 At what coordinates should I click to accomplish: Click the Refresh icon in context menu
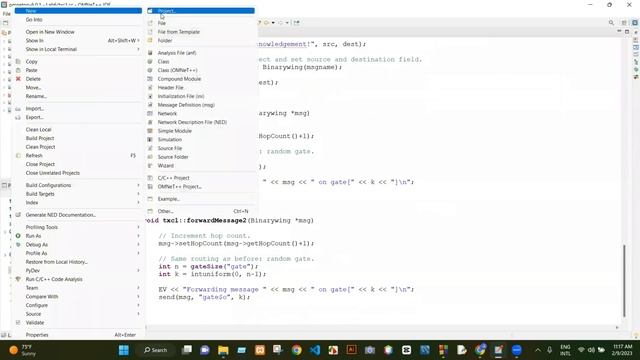18,156
